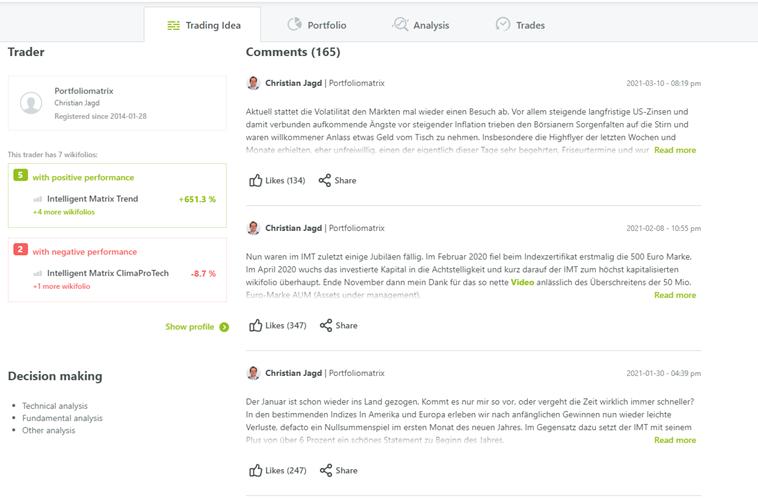Click the green 5 positive wikifolios badge
The image size is (758, 499).
(x=20, y=175)
